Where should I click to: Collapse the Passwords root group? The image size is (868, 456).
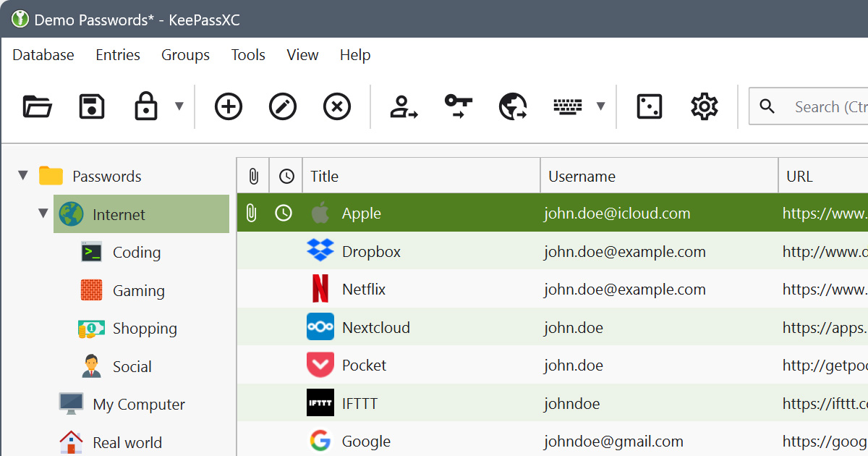coord(23,175)
